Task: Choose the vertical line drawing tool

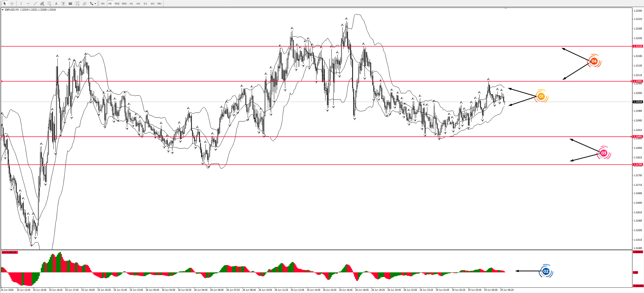Action: 21,4
